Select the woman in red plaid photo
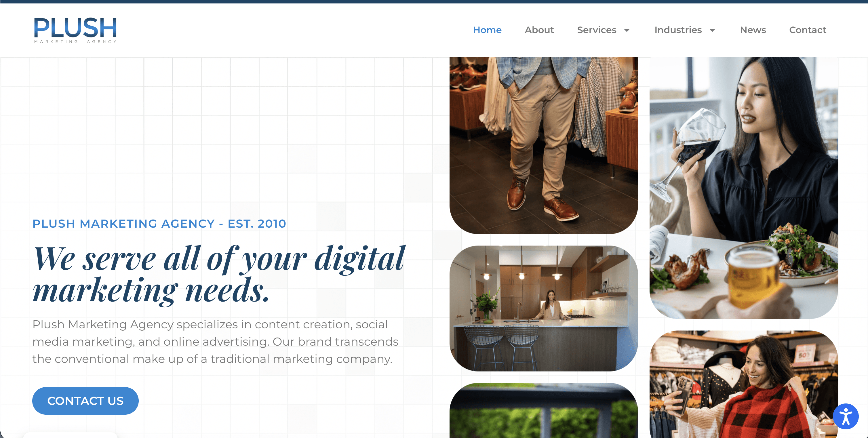Image resolution: width=868 pixels, height=438 pixels. pos(744,384)
